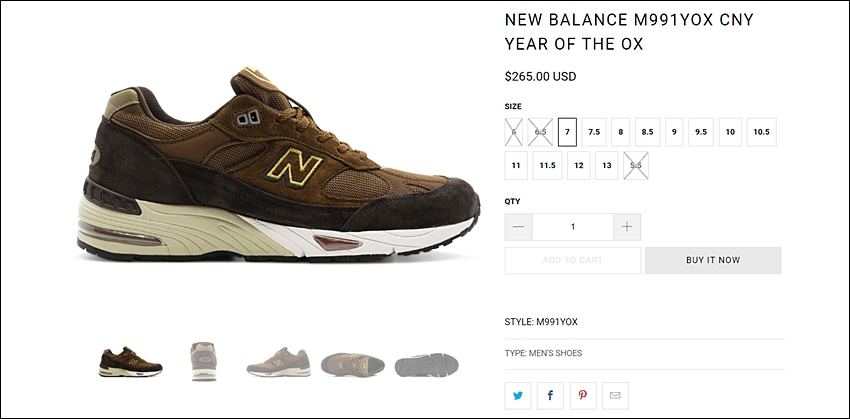Choose size 9 swatch
The height and width of the screenshot is (419, 850).
(x=674, y=132)
